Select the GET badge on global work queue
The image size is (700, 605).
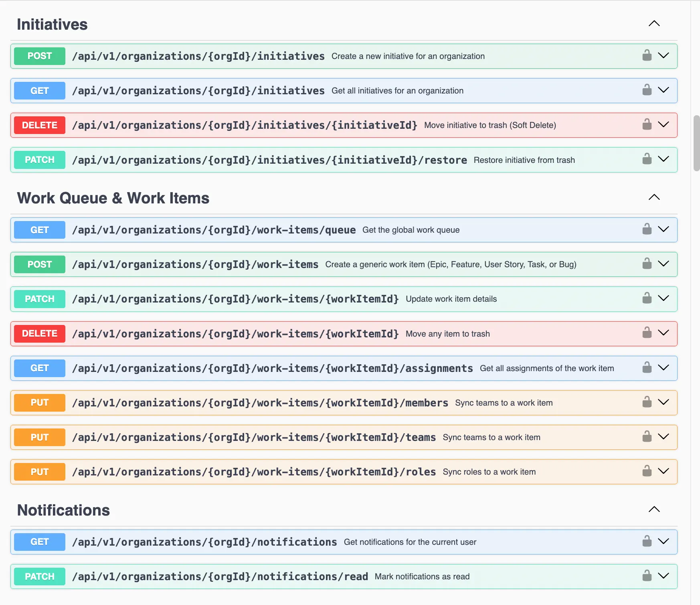coord(39,229)
